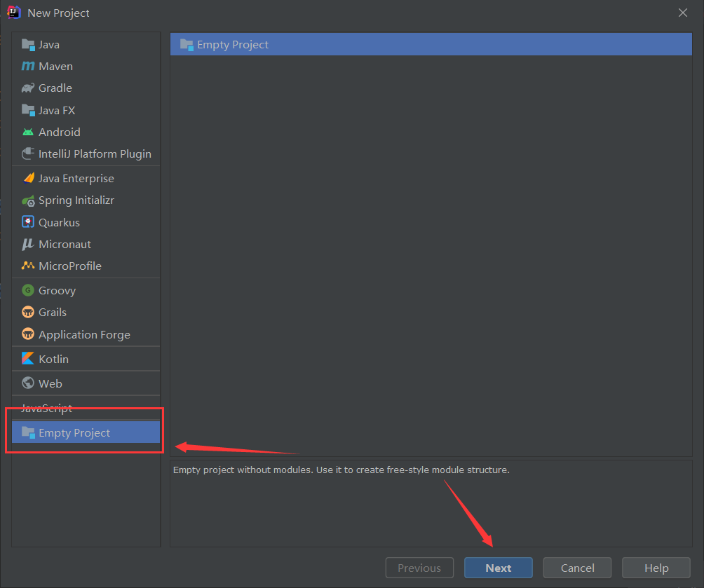Click the IntelliJ IDEA logo in title bar

[x=14, y=13]
